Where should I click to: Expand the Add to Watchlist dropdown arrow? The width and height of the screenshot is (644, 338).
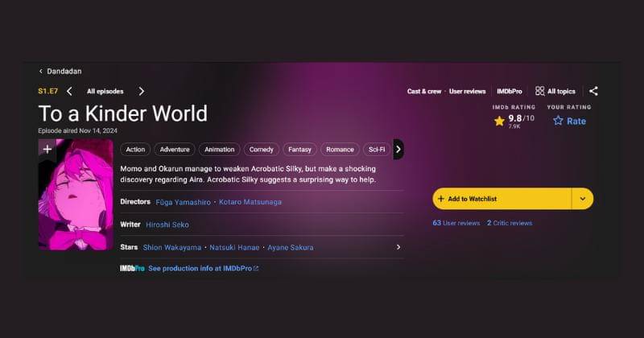click(x=582, y=199)
